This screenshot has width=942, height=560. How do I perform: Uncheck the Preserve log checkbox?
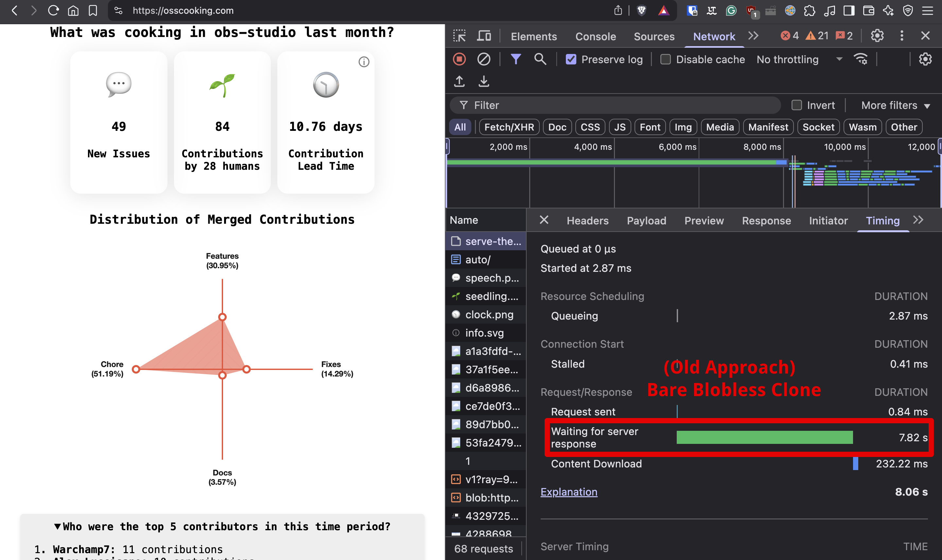571,59
